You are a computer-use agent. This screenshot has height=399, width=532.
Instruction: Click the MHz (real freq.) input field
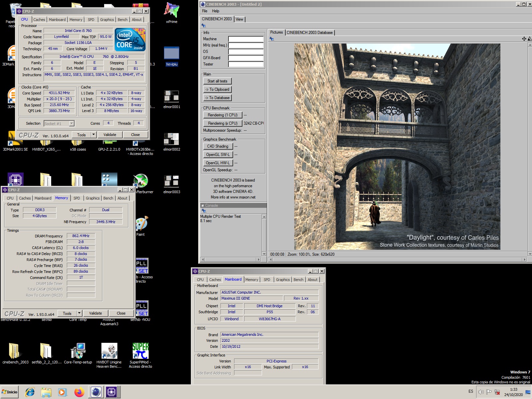point(246,45)
